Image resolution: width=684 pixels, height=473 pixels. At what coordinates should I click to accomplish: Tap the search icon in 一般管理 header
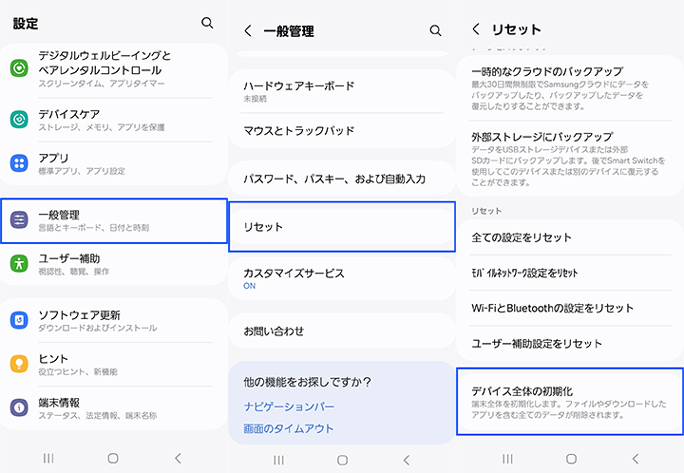click(435, 31)
